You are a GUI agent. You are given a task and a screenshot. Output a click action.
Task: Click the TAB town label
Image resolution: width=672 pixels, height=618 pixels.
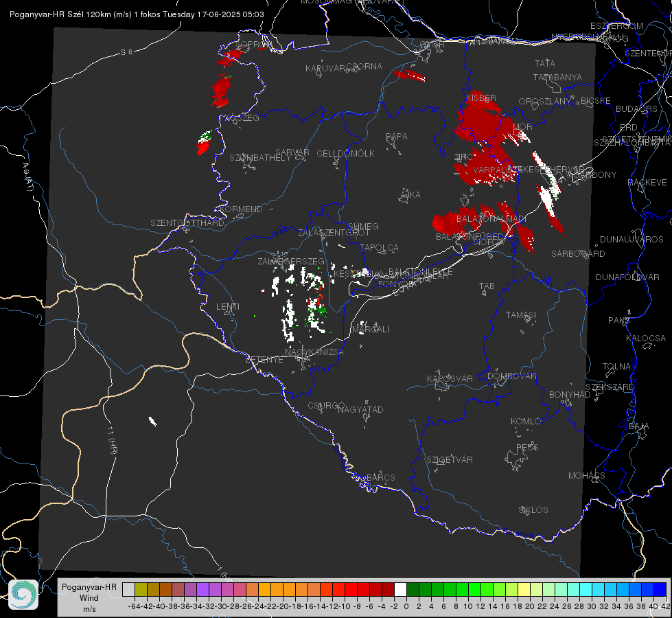(x=487, y=286)
